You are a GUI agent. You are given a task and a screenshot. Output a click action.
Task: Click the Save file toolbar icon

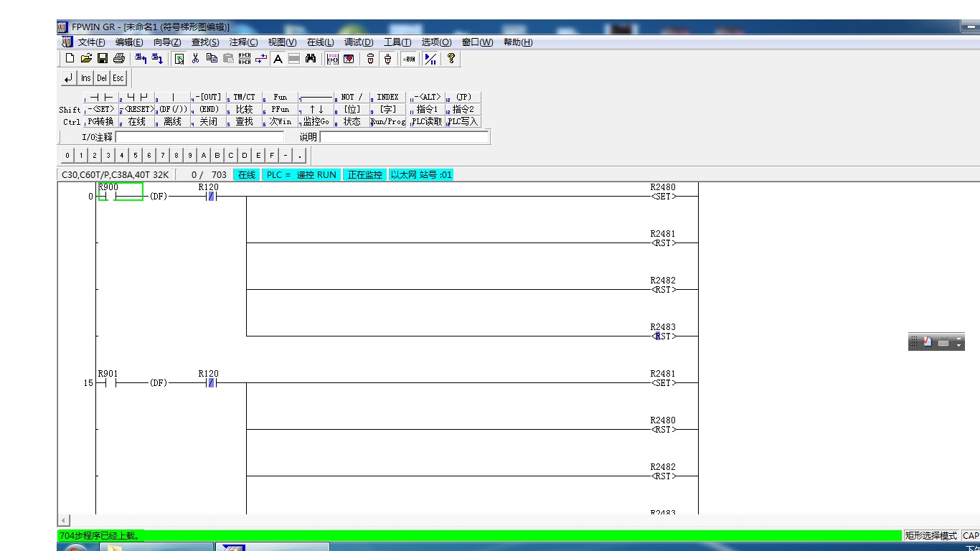103,59
